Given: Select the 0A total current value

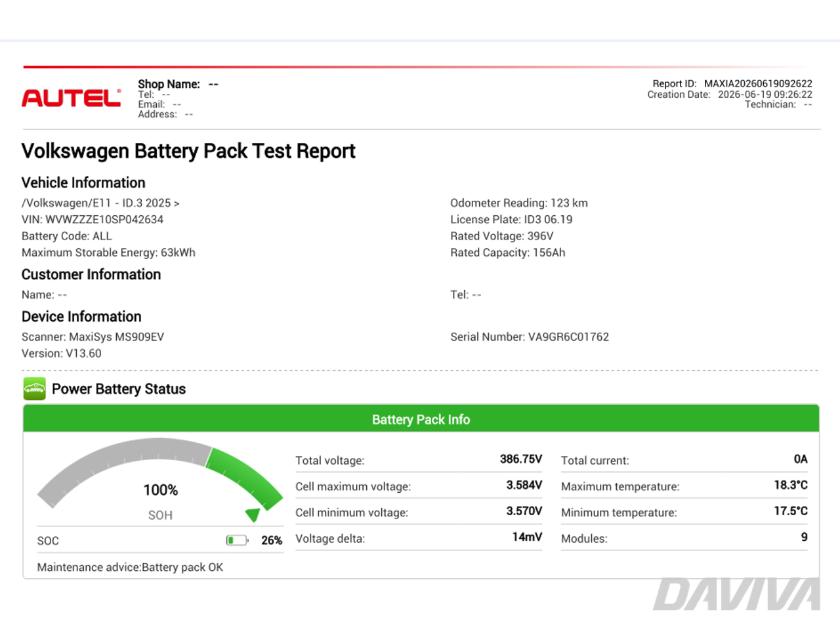Looking at the screenshot, I should click(801, 459).
